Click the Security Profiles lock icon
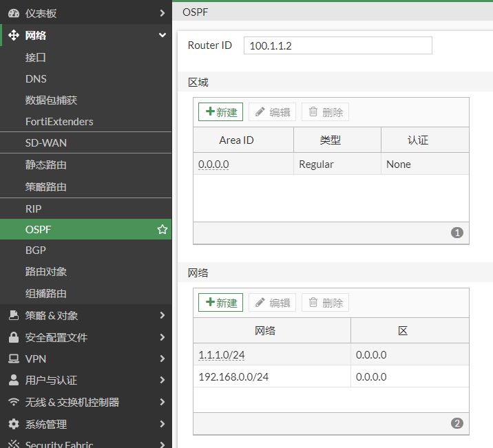This screenshot has height=448, width=493. 13,338
